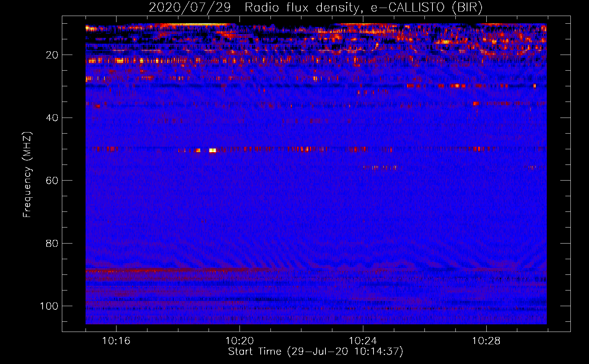Click the 10:24 time axis label
589x364 pixels.
tap(363, 341)
